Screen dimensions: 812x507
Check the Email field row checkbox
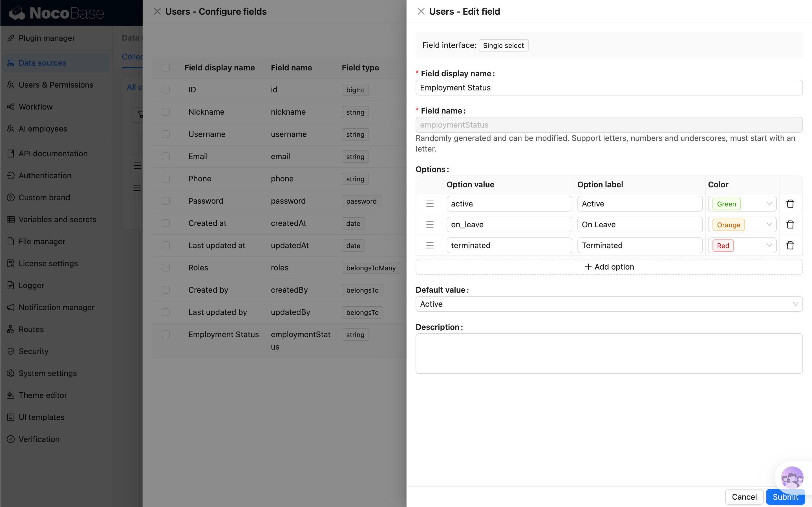tap(166, 156)
